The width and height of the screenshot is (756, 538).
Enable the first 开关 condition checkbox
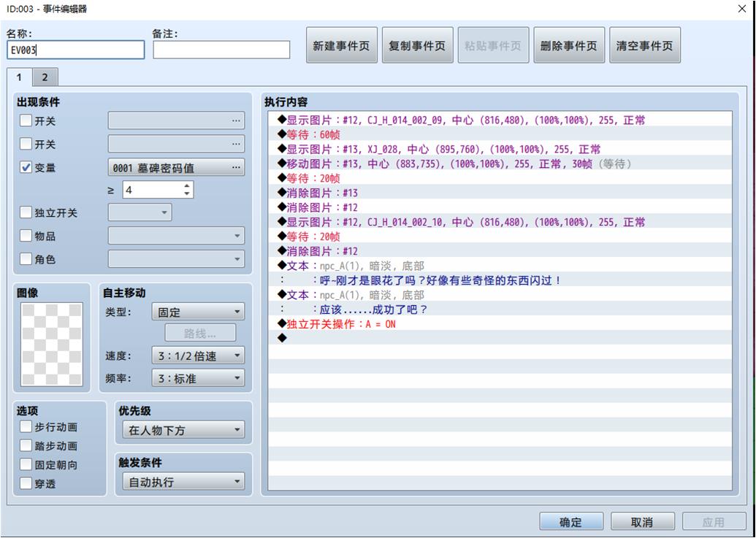[26, 120]
